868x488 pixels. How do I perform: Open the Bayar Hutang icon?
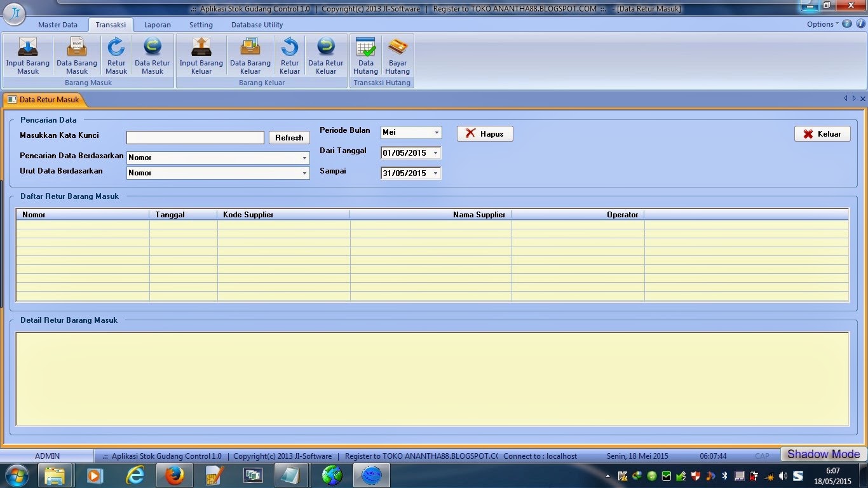point(398,56)
